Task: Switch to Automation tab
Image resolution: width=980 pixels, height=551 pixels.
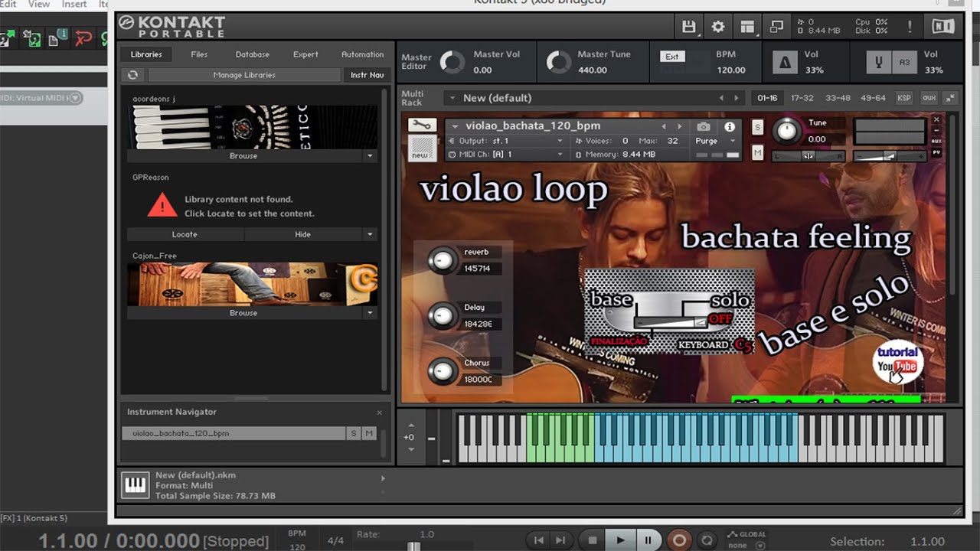Action: point(362,54)
